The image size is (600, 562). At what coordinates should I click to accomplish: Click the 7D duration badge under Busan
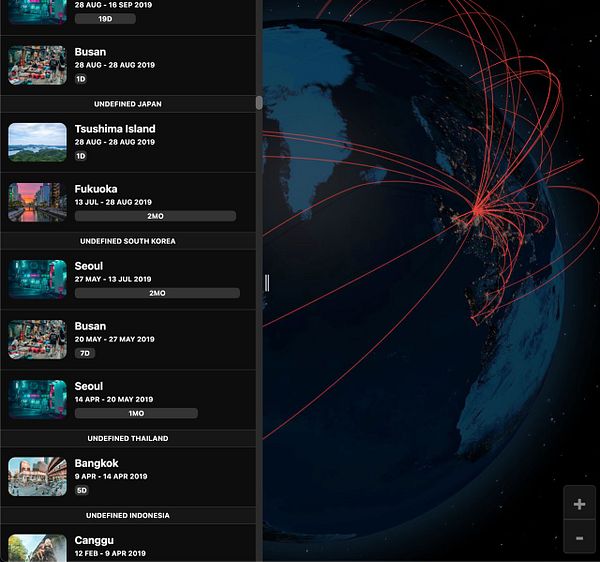[x=85, y=353]
